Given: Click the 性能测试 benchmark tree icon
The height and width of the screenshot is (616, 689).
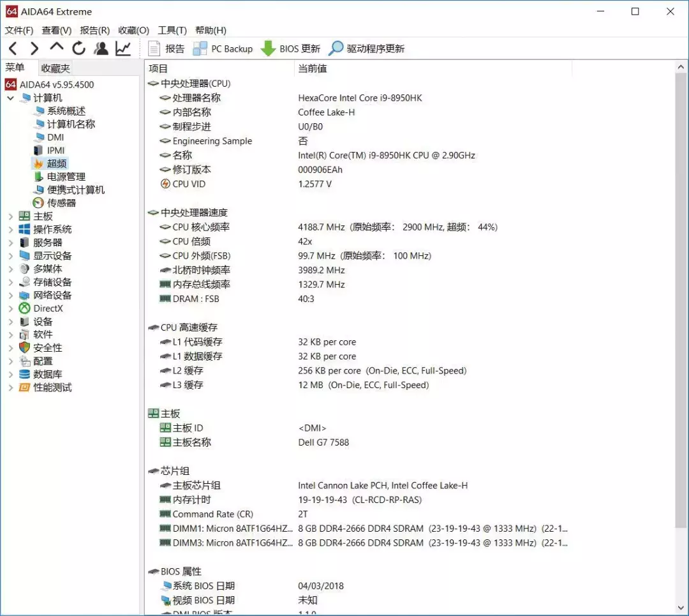Looking at the screenshot, I should (x=25, y=388).
